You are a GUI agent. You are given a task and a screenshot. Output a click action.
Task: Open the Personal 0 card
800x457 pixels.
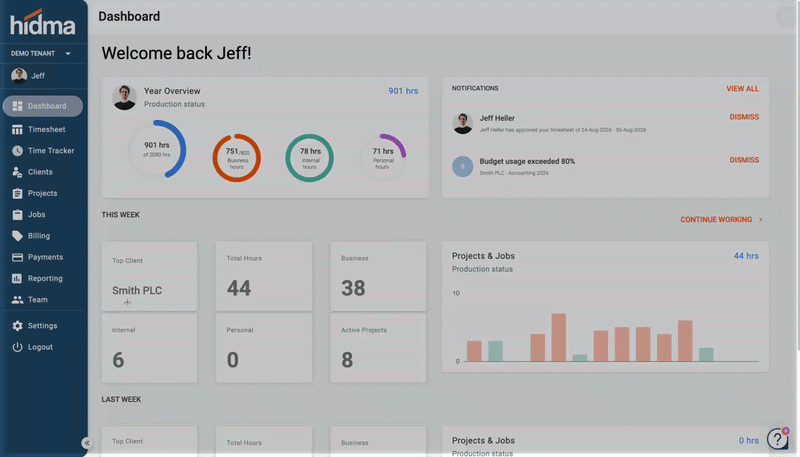pos(264,348)
